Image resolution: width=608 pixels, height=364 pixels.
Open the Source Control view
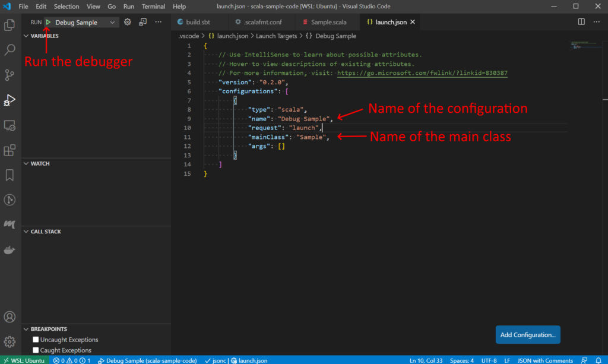tap(9, 75)
